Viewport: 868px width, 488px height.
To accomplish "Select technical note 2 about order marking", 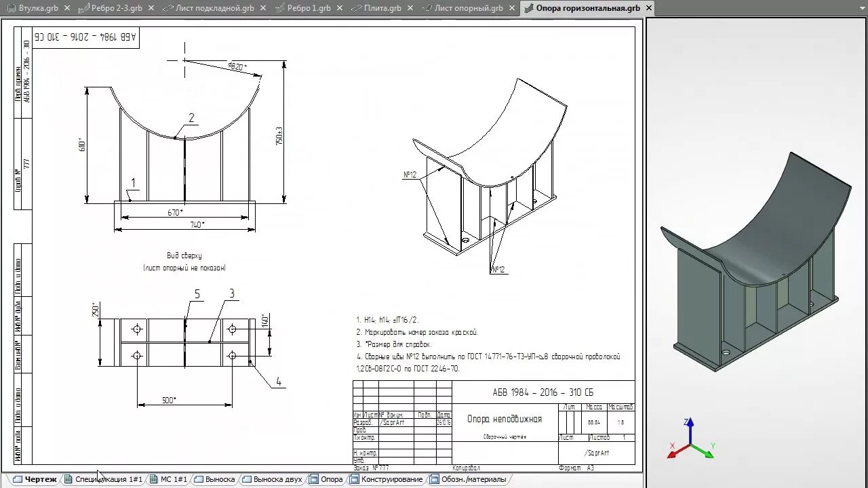I will [417, 332].
